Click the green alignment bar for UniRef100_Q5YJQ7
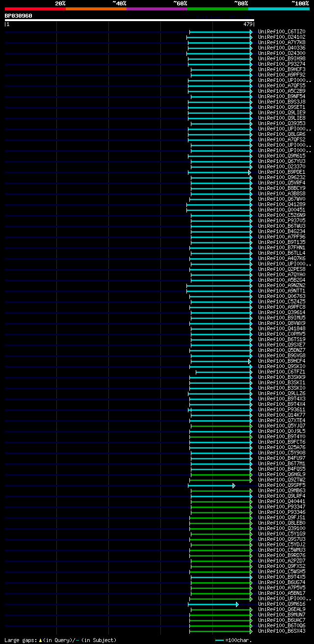314x644 pixels. [x=221, y=426]
